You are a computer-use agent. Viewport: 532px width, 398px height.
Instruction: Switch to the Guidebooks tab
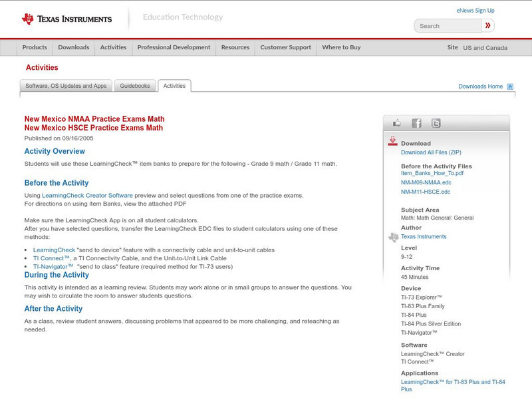[135, 85]
